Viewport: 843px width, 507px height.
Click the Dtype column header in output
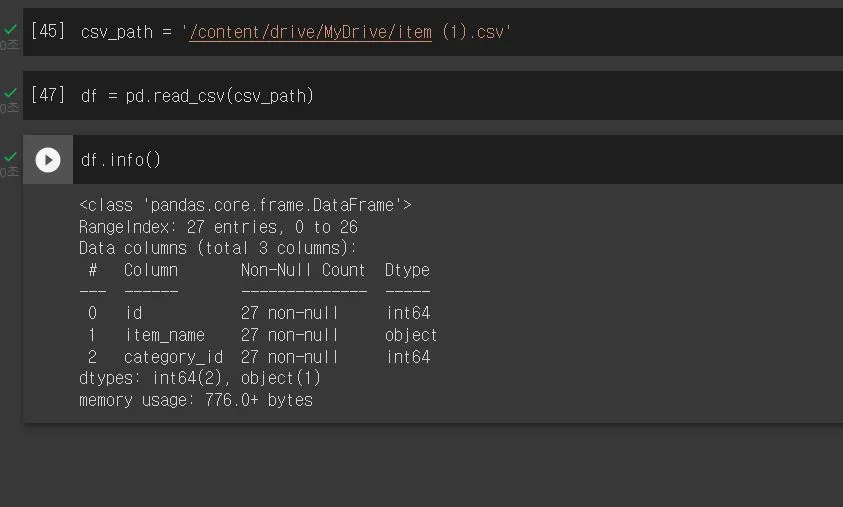tap(407, 270)
